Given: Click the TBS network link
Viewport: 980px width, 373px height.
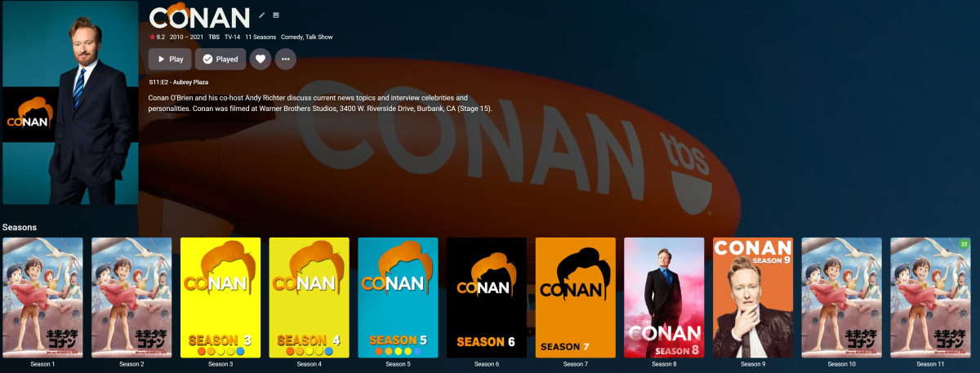Looking at the screenshot, I should 214,37.
